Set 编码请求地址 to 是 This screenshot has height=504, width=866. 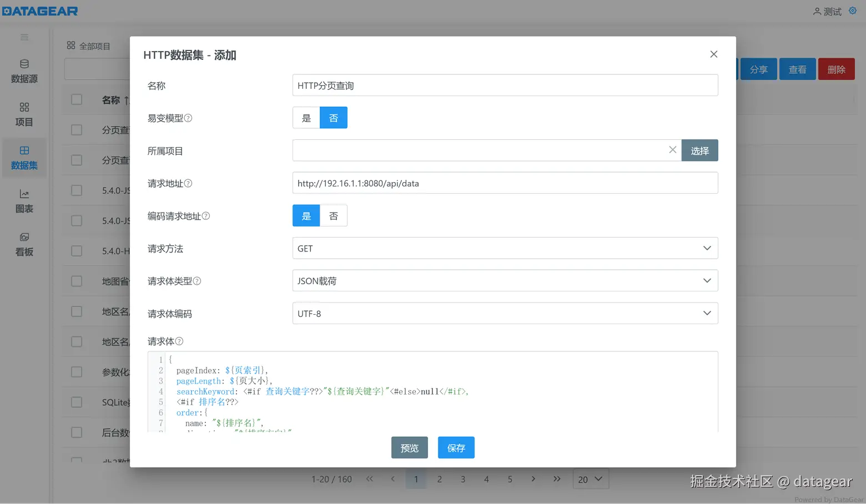click(x=306, y=216)
